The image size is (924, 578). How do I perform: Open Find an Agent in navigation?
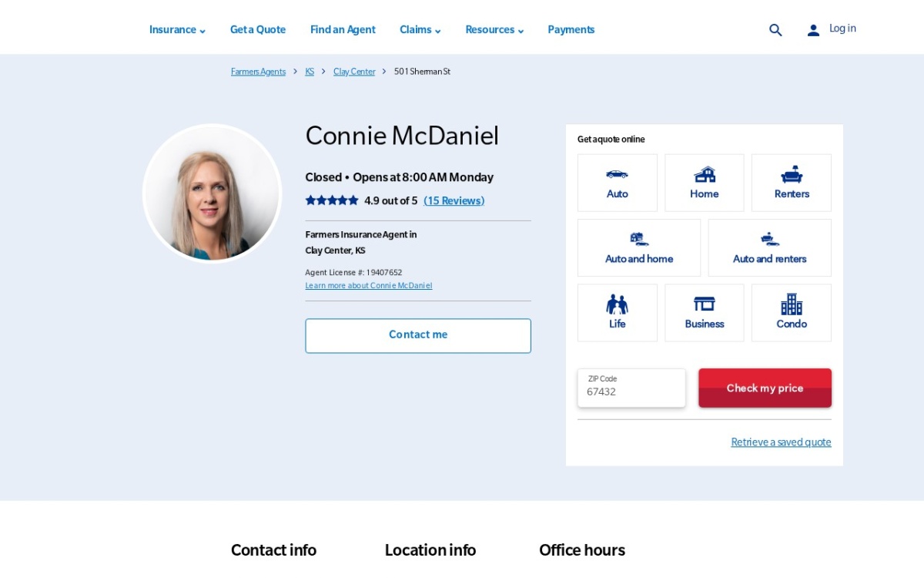[x=343, y=30]
